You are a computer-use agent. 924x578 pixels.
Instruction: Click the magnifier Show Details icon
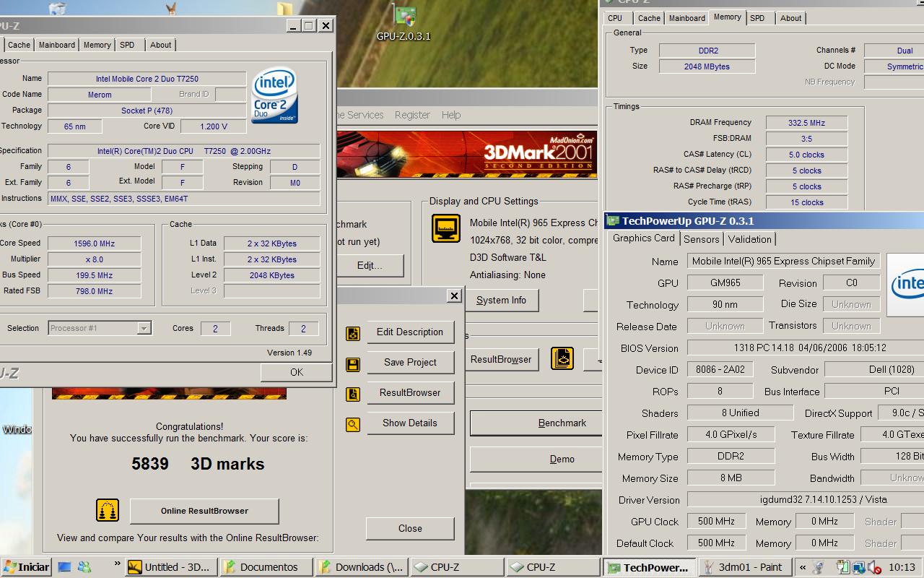[x=353, y=424]
